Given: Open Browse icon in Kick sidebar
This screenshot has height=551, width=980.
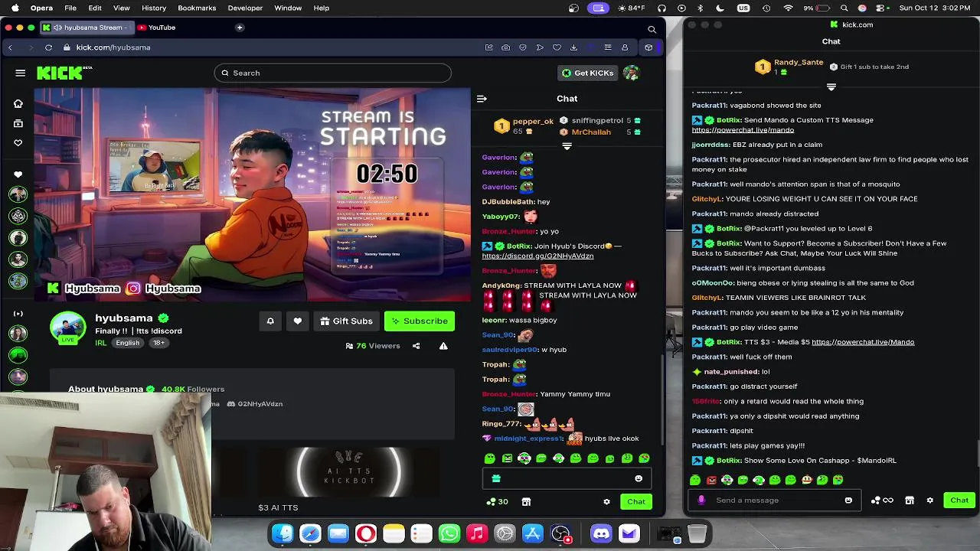Looking at the screenshot, I should [18, 123].
